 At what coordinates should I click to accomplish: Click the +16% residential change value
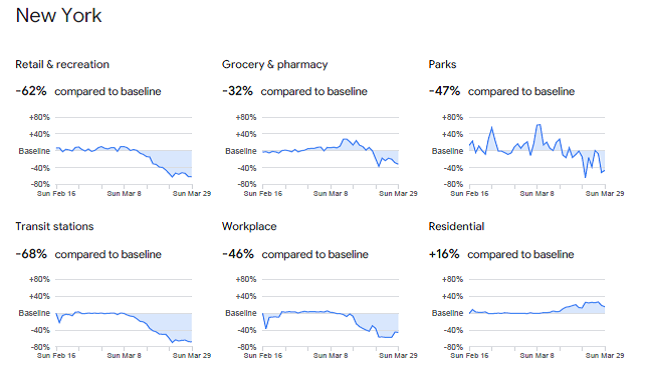click(444, 254)
